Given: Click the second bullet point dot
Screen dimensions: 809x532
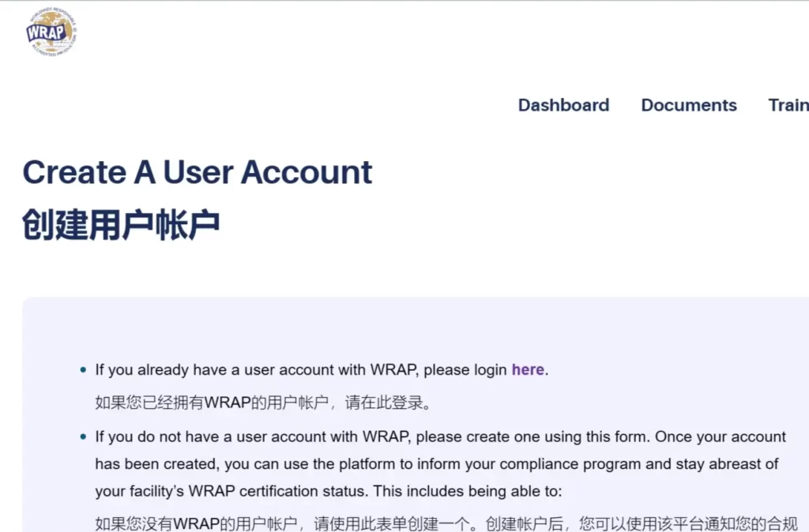Looking at the screenshot, I should click(84, 437).
